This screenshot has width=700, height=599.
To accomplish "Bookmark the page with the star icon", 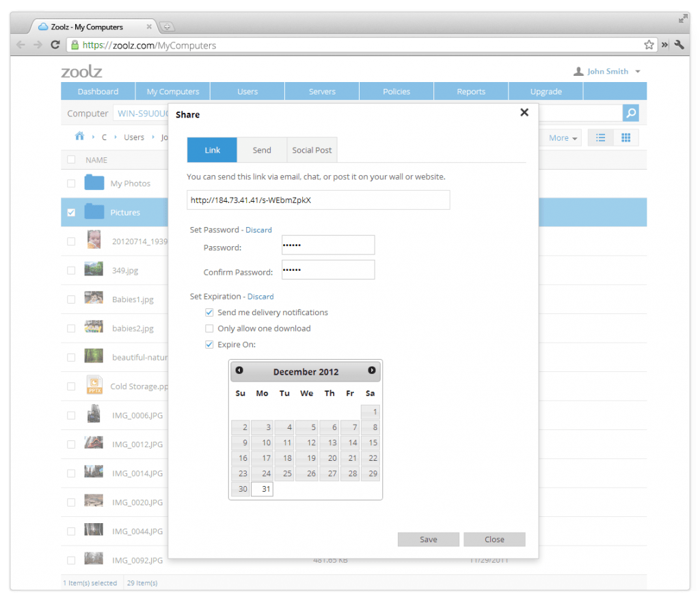I will click(x=648, y=44).
